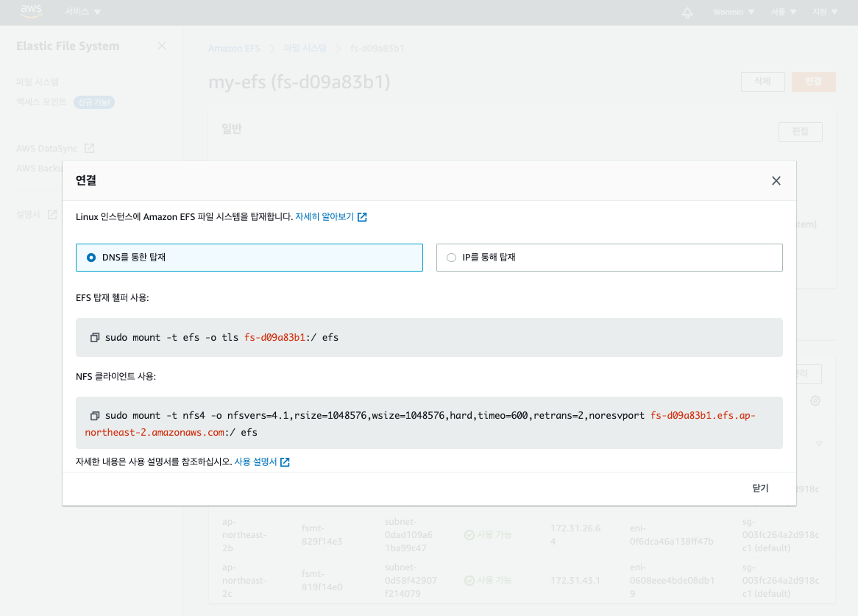Click the AWS logo in header
Image resolution: width=858 pixels, height=616 pixels.
pos(31,12)
